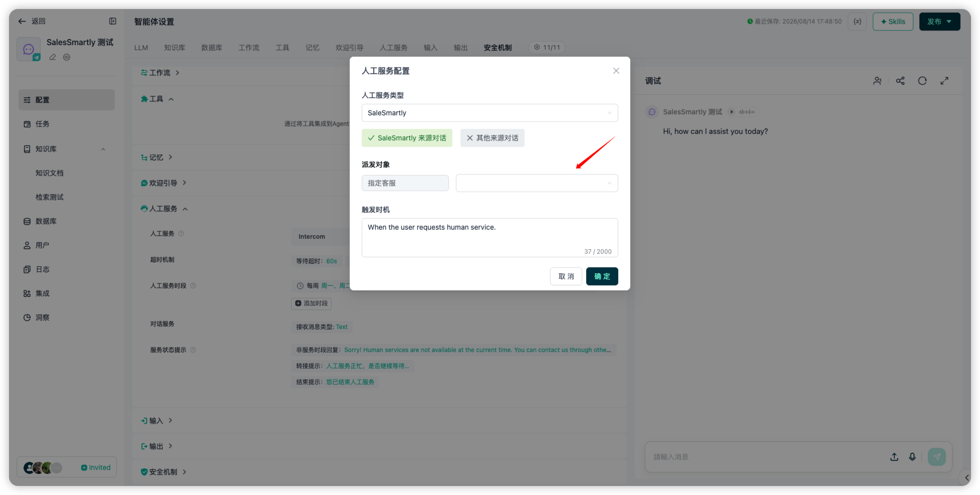980x495 pixels.
Task: Click the edit pencil icon under agent name
Action: click(x=53, y=57)
